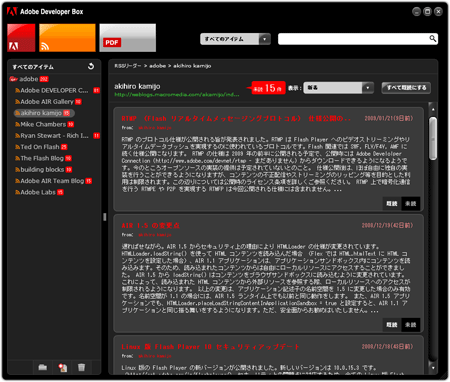This screenshot has width=450, height=382.
Task: Open the red Adobe tab
Action: point(21,38)
